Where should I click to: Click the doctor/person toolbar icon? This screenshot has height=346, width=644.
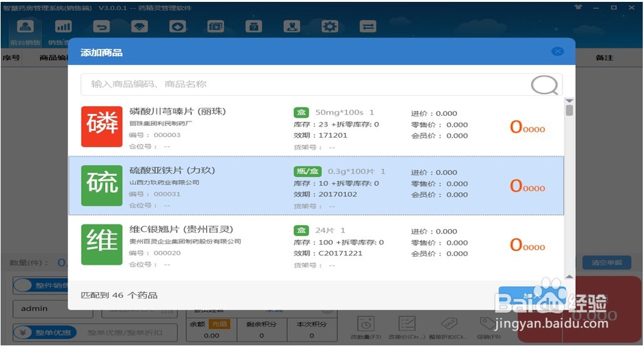292,27
